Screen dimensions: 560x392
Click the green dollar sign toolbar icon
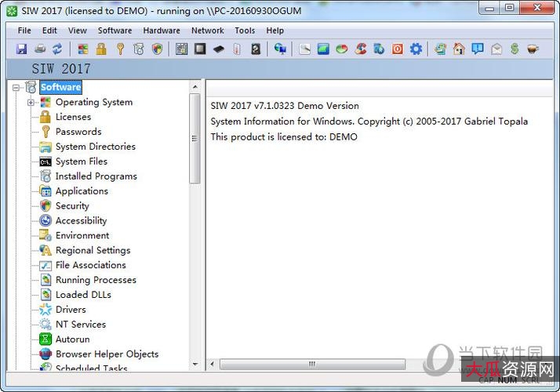click(515, 49)
